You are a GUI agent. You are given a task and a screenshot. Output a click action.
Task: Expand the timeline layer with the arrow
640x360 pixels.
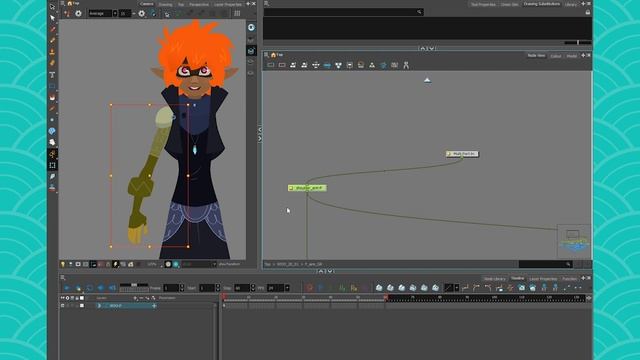click(99, 305)
